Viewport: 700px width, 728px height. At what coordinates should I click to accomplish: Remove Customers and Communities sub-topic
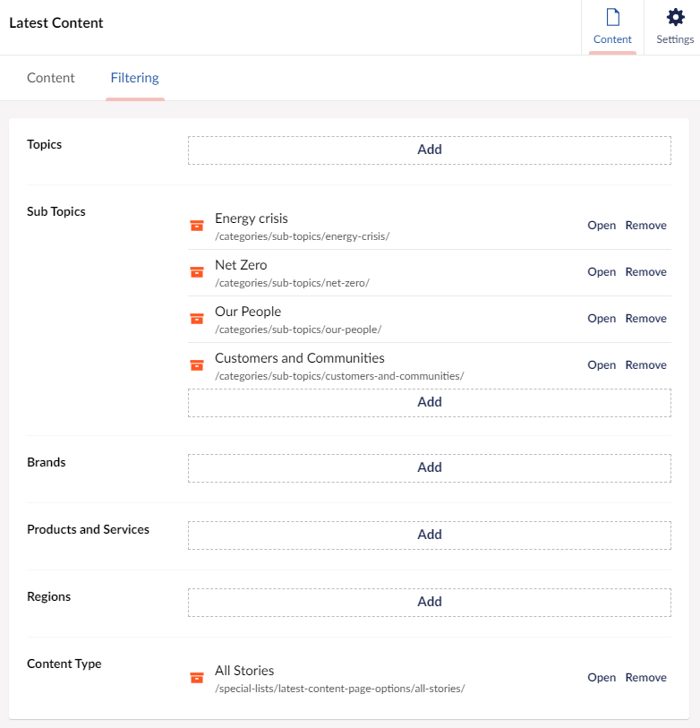[645, 364]
